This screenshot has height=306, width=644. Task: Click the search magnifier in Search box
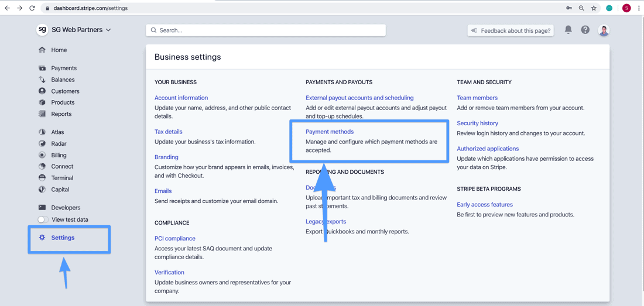[153, 30]
